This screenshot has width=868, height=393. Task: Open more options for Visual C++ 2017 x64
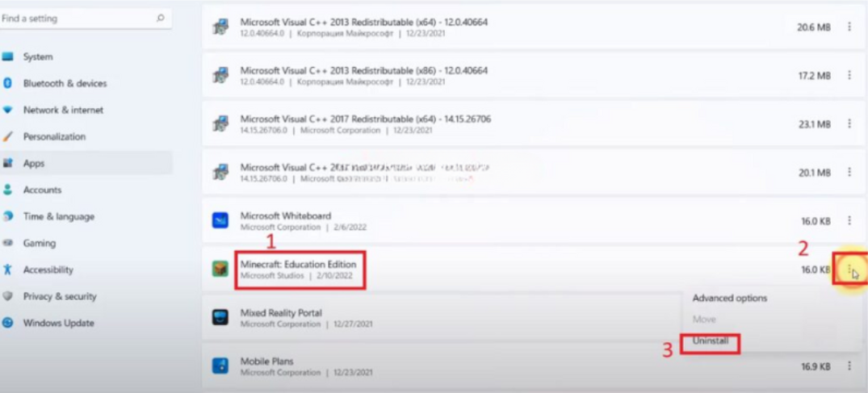click(849, 124)
